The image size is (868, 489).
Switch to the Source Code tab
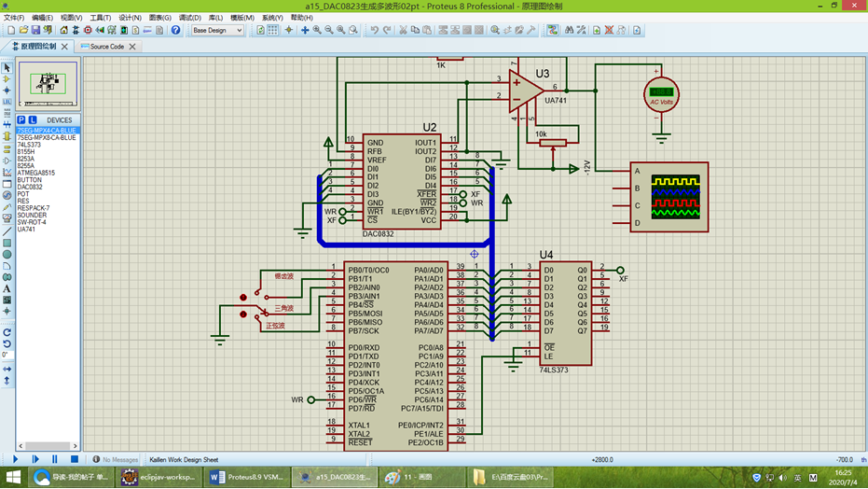(107, 47)
